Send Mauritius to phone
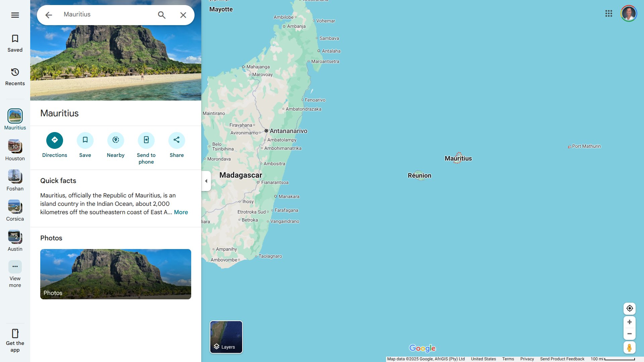 (146, 140)
